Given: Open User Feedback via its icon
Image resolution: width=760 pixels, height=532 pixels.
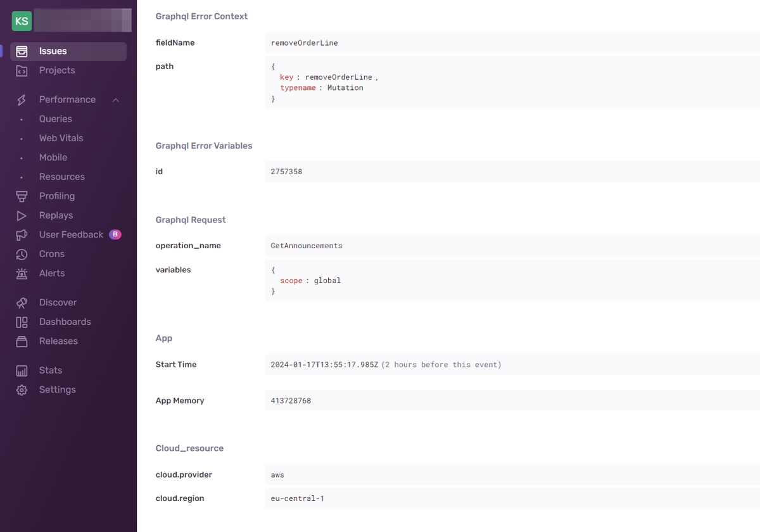Looking at the screenshot, I should (23, 234).
